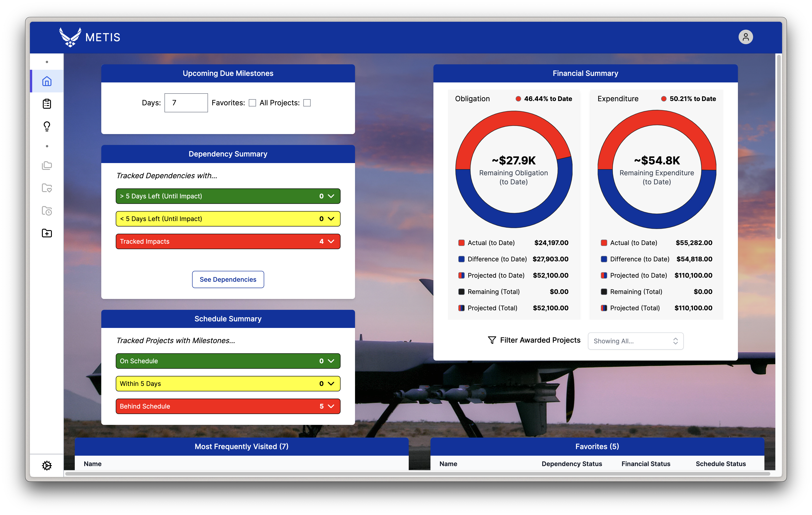Click the METIS logo link
The width and height of the screenshot is (812, 515).
point(90,37)
